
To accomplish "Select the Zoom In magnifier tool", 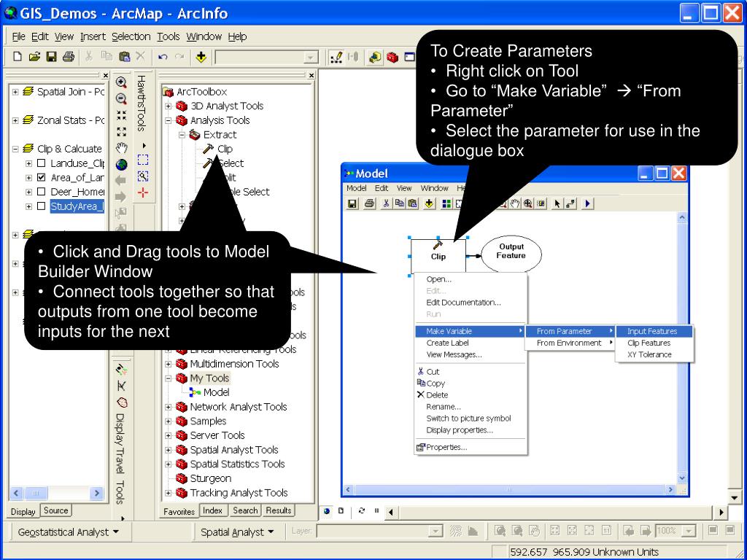I will (x=122, y=83).
